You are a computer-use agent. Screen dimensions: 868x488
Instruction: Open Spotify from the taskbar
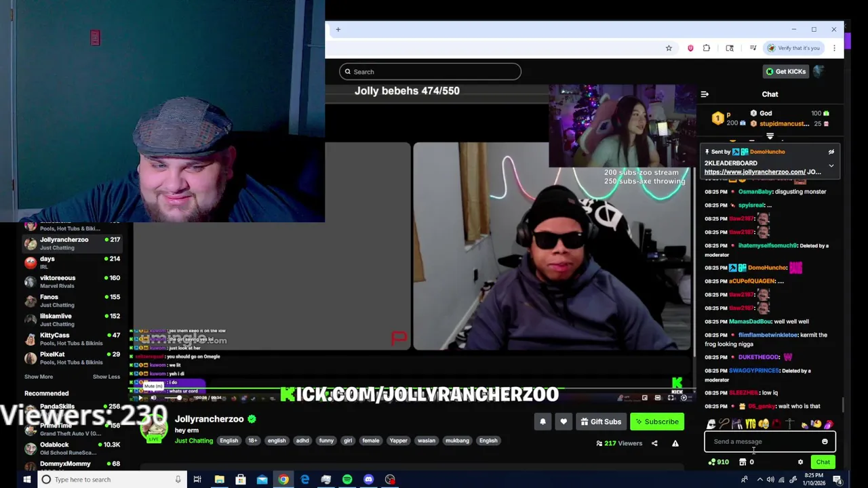pos(347,480)
